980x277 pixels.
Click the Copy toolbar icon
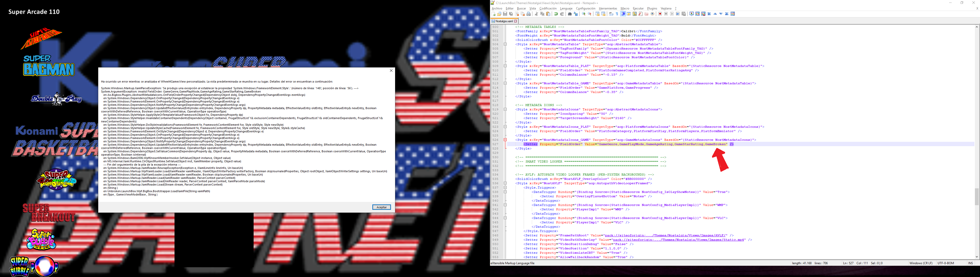click(543, 14)
